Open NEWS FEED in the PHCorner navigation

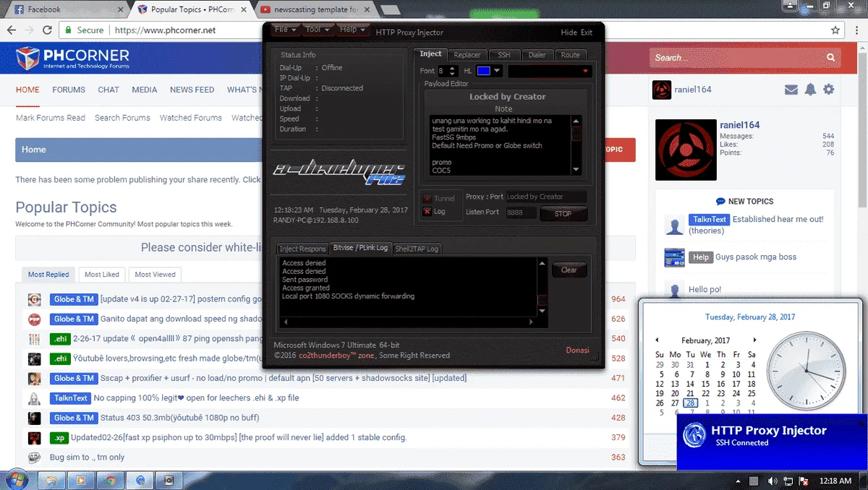pos(192,90)
